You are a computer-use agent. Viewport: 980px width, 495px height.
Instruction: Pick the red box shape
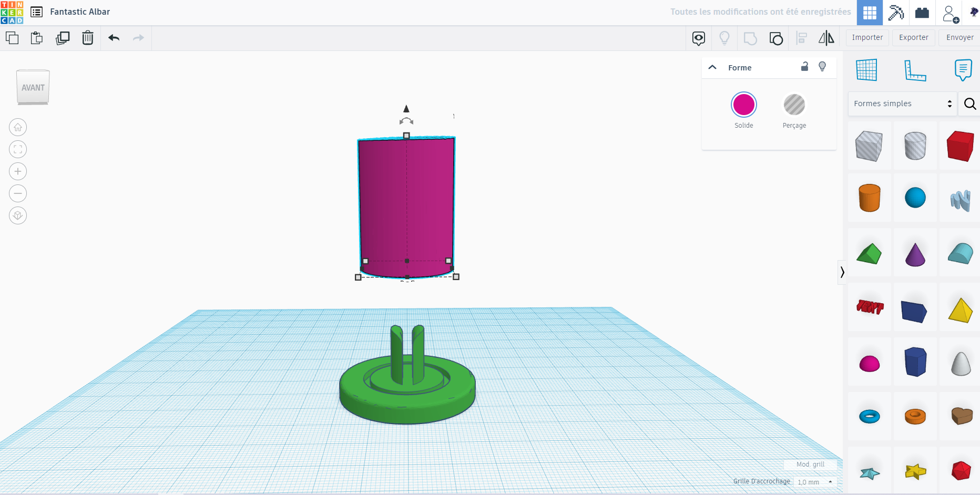pyautogui.click(x=961, y=146)
